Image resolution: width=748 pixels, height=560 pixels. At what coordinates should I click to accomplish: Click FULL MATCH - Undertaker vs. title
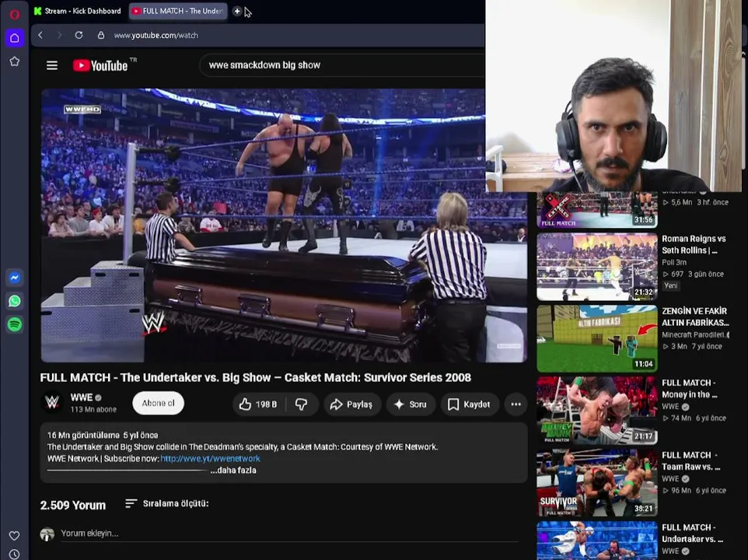[692, 534]
